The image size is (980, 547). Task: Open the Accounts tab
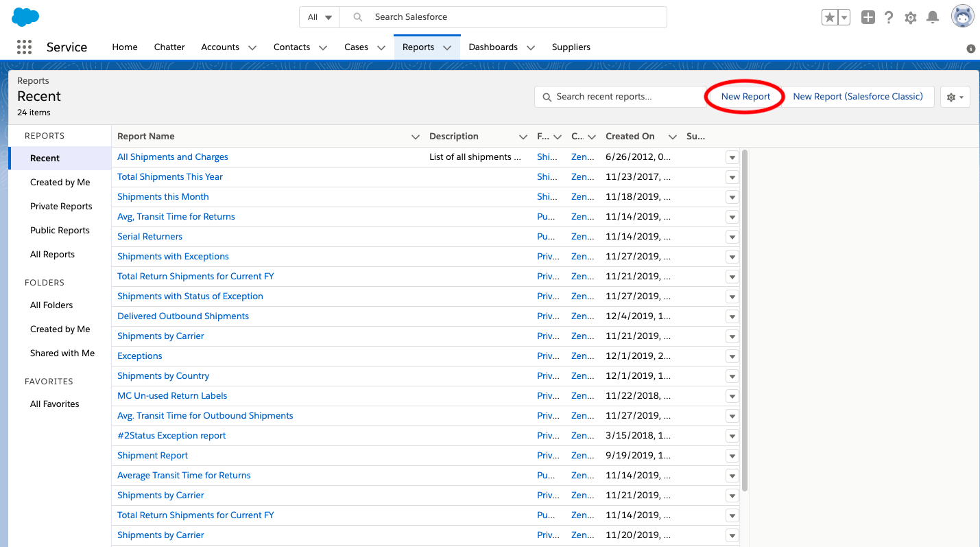click(220, 47)
